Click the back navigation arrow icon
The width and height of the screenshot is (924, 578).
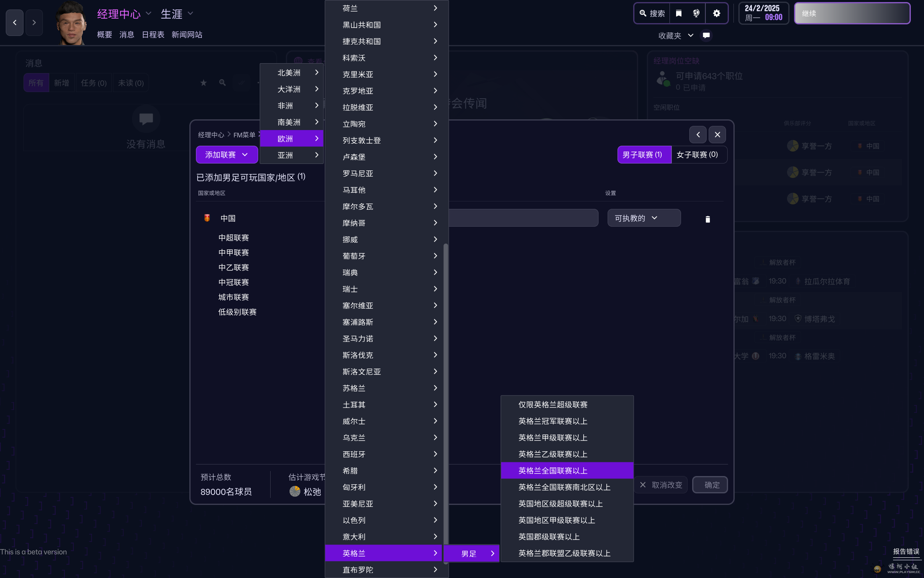(15, 23)
